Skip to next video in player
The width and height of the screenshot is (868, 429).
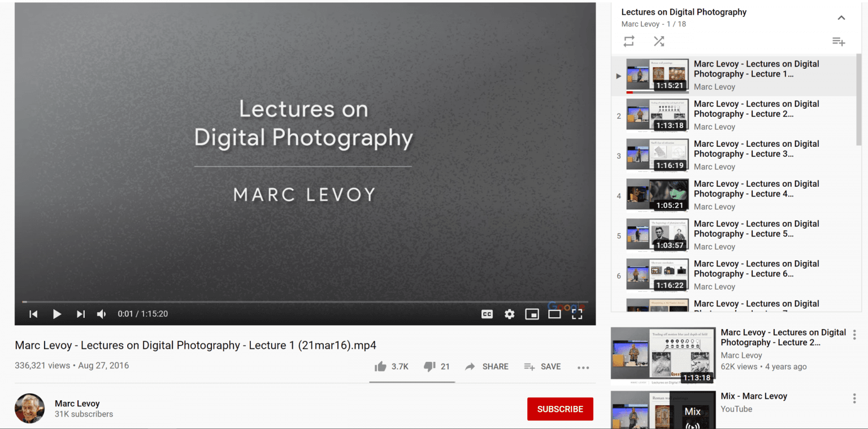coord(81,314)
